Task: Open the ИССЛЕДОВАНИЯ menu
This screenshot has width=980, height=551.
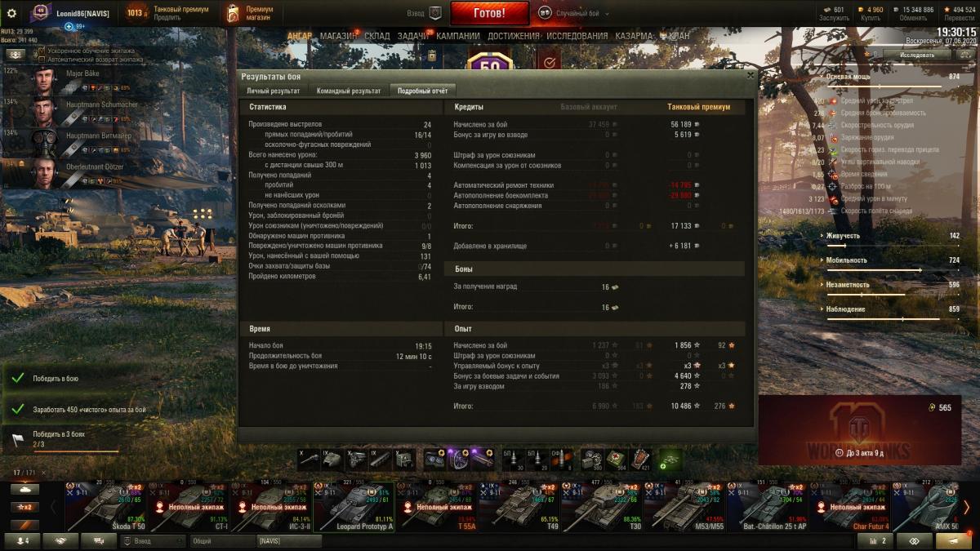Action: [x=577, y=36]
